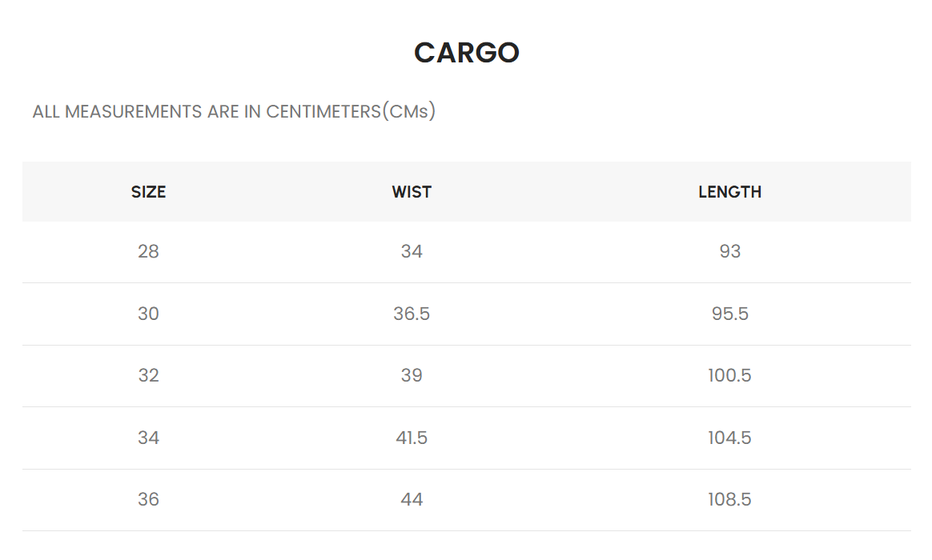Click the LENGTH column header
The width and height of the screenshot is (932, 560).
[729, 192]
